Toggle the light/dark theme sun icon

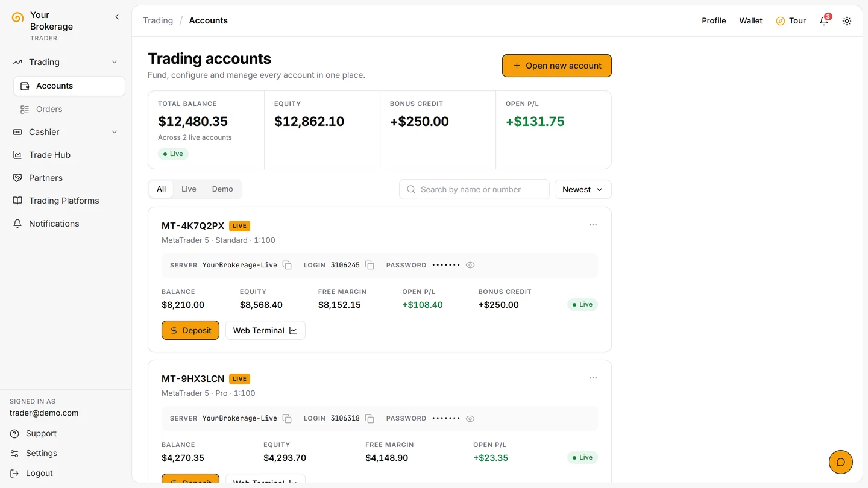click(847, 20)
